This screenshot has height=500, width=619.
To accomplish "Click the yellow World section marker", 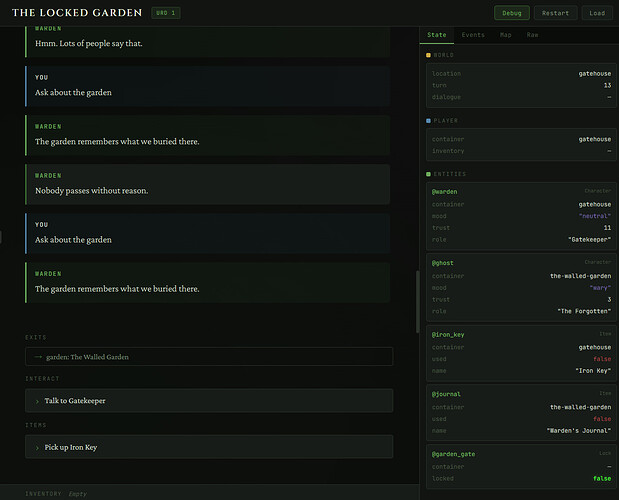I will click(x=428, y=55).
